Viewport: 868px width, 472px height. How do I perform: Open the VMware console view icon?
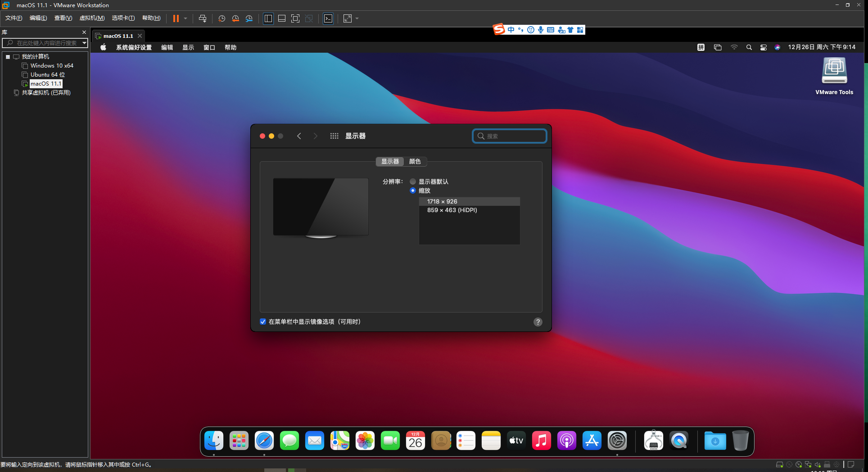[x=329, y=18]
